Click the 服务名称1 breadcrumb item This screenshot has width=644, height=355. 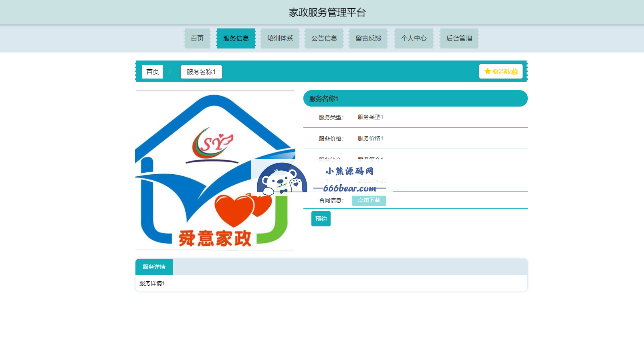tap(201, 72)
